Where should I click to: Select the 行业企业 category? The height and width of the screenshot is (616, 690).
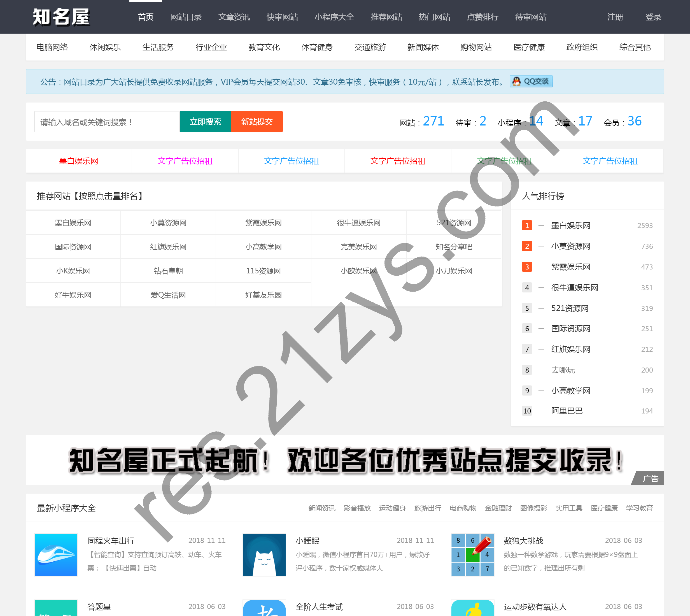tap(211, 47)
